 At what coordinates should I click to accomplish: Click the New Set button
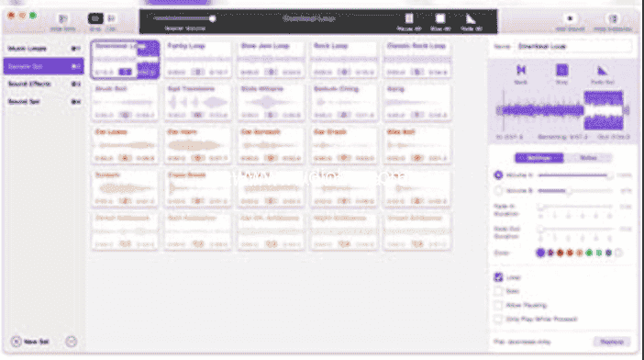(x=30, y=342)
